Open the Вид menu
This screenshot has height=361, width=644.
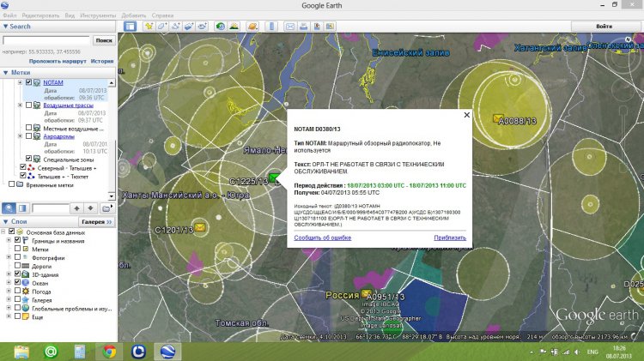tap(70, 15)
